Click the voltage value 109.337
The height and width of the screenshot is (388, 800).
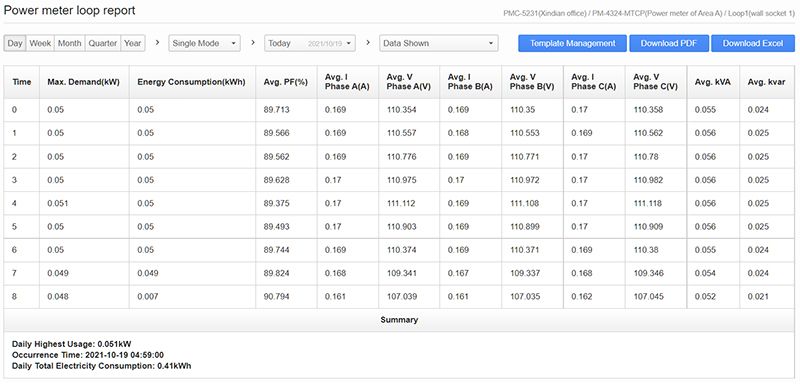[x=524, y=274]
